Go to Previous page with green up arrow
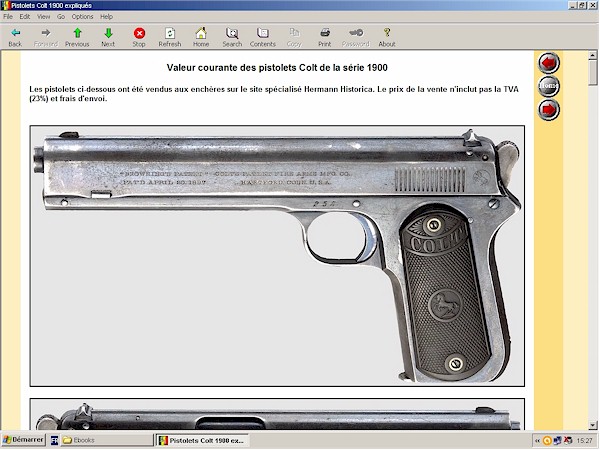 tap(77, 37)
